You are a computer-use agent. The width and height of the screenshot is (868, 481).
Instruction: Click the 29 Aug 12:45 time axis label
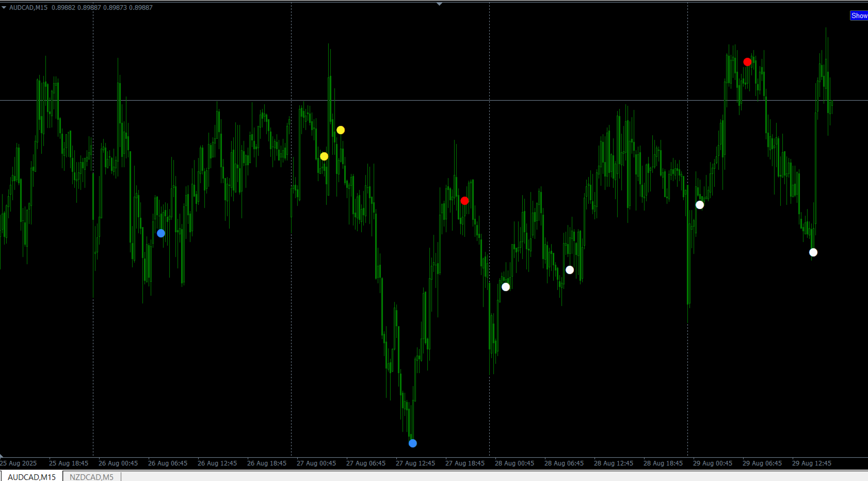(812, 463)
